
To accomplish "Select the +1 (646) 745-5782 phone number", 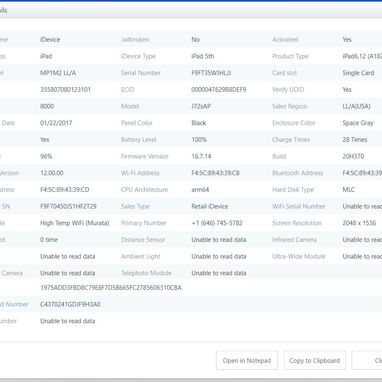I will point(217,223).
